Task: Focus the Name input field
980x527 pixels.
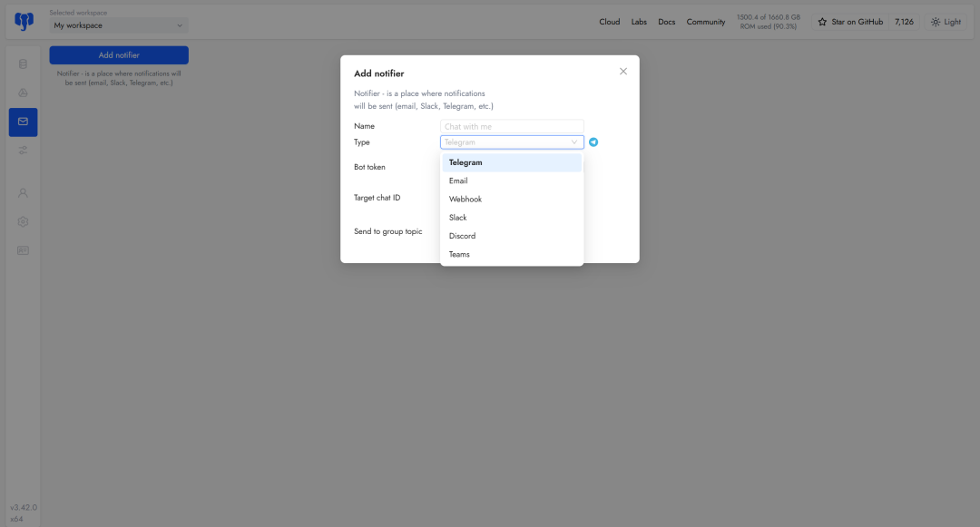Action: click(512, 126)
